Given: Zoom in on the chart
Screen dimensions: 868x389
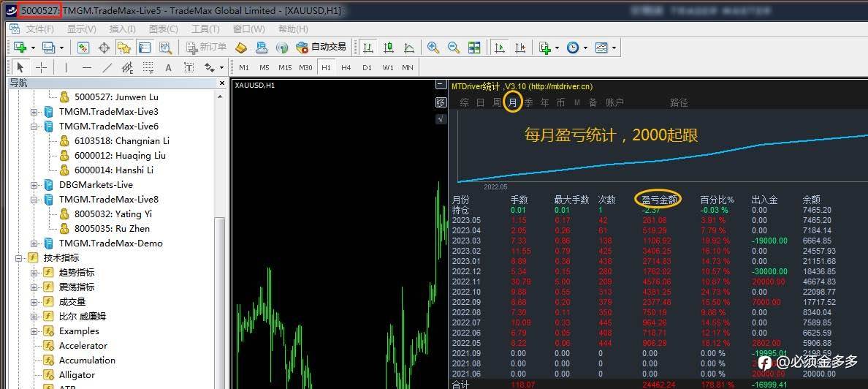Looking at the screenshot, I should coord(433,48).
